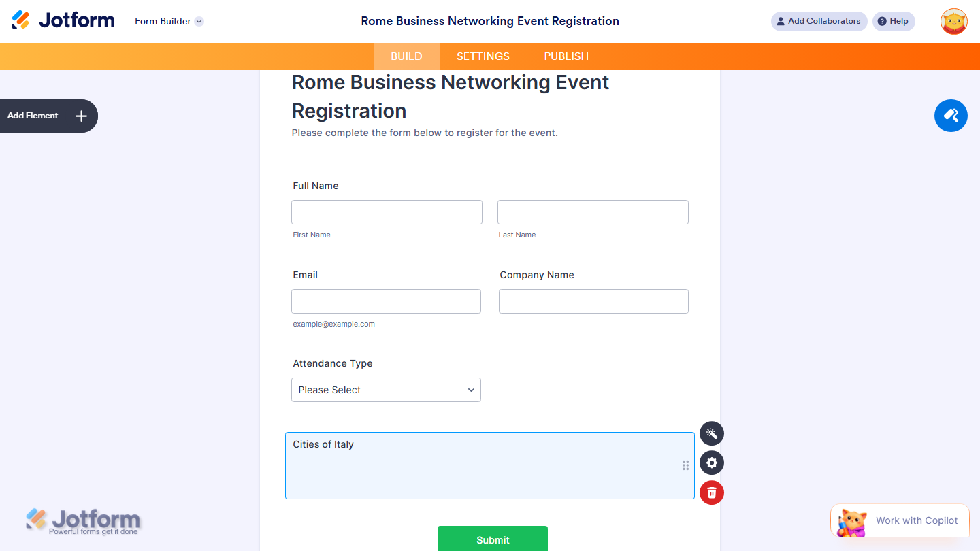The image size is (980, 551).
Task: Select the BUILD tab
Action: (x=406, y=56)
